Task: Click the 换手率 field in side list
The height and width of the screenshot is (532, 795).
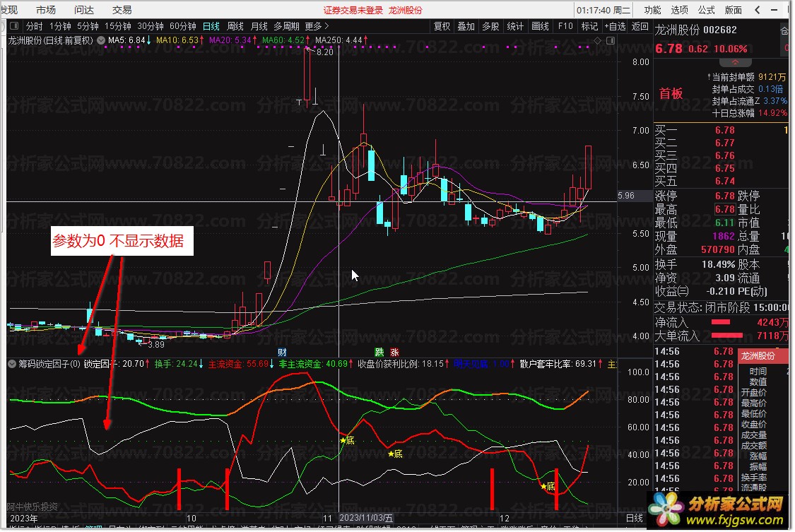Action: pyautogui.click(x=754, y=478)
